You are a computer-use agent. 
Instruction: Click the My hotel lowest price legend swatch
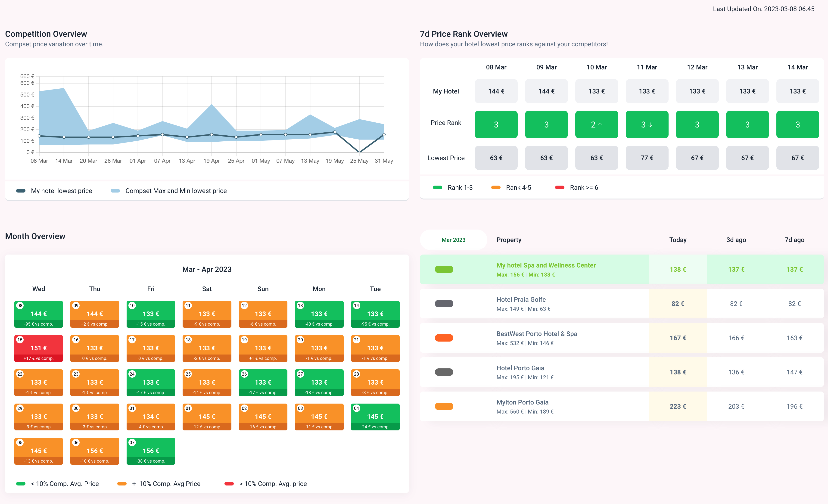(x=21, y=190)
